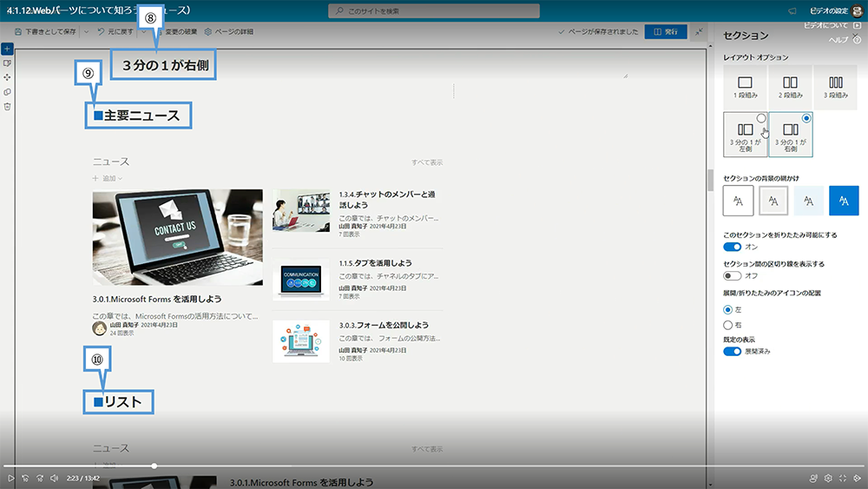Select 1 段組み layout option
The image size is (868, 489).
tap(745, 87)
